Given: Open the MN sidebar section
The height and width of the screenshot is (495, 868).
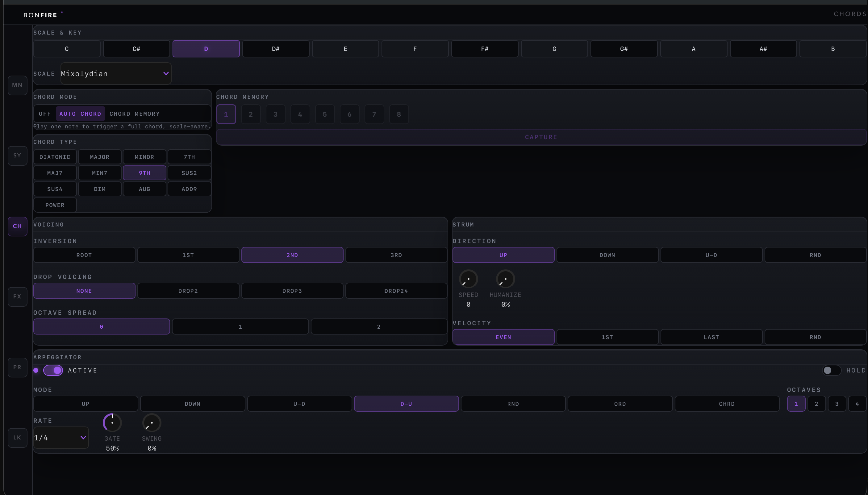Looking at the screenshot, I should [x=17, y=85].
